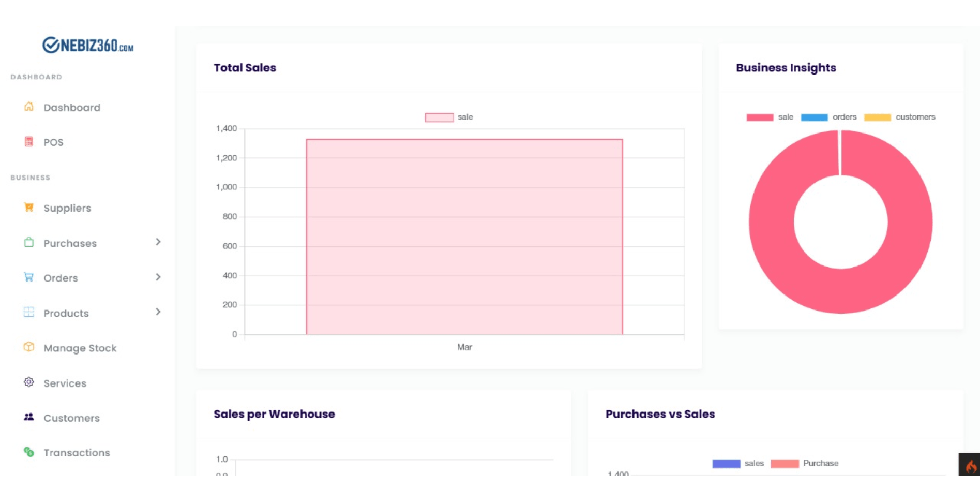The width and height of the screenshot is (980, 502).
Task: Toggle orders legend in Business Insights
Action: [828, 117]
